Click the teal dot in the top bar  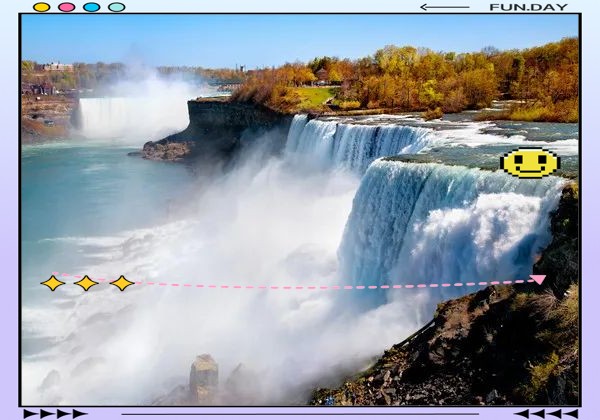point(117,7)
